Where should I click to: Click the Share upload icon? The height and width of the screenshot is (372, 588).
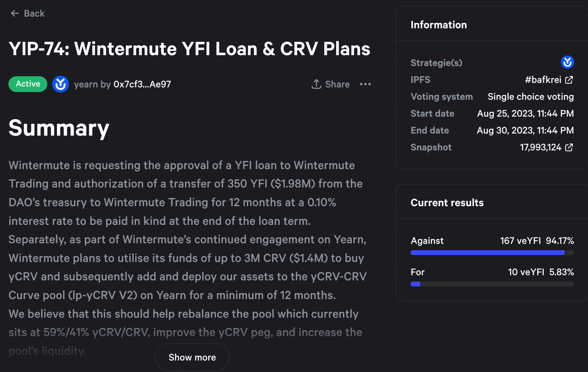316,84
